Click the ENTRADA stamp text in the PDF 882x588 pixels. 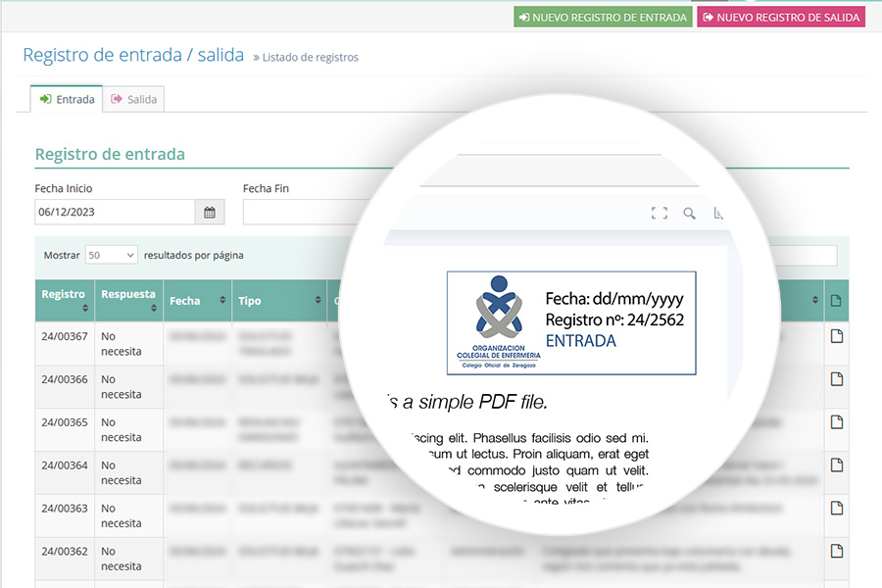click(x=580, y=341)
